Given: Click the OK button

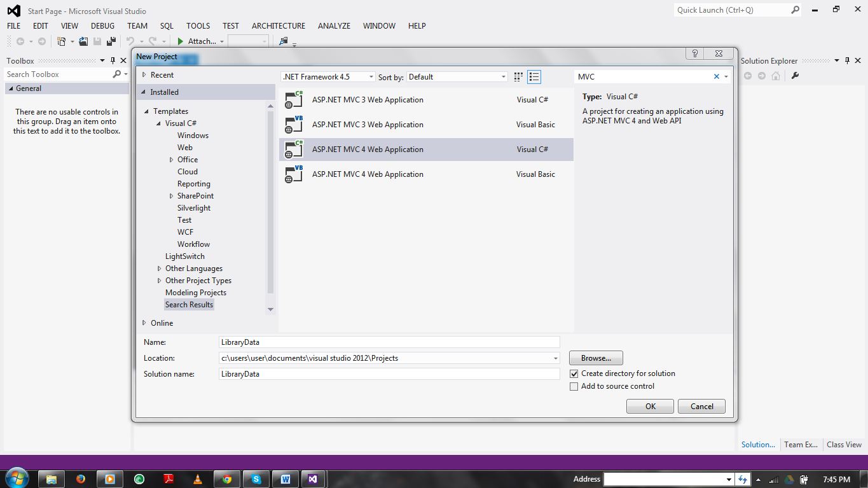Looking at the screenshot, I should click(x=650, y=407).
